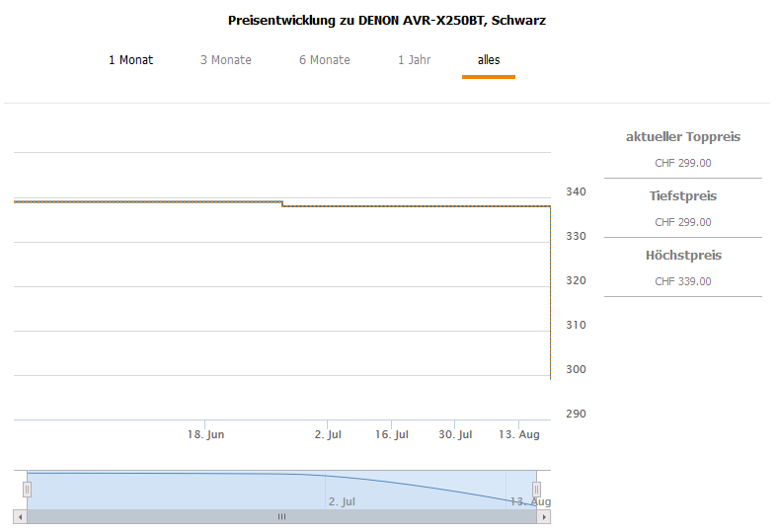Click the scrollbar right arrow button
The height and width of the screenshot is (532, 778).
[x=544, y=516]
